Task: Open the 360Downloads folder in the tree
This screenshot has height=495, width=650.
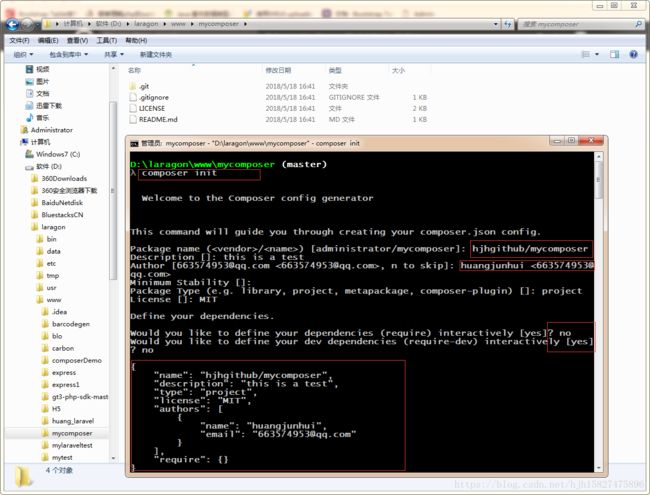Action: pos(64,178)
